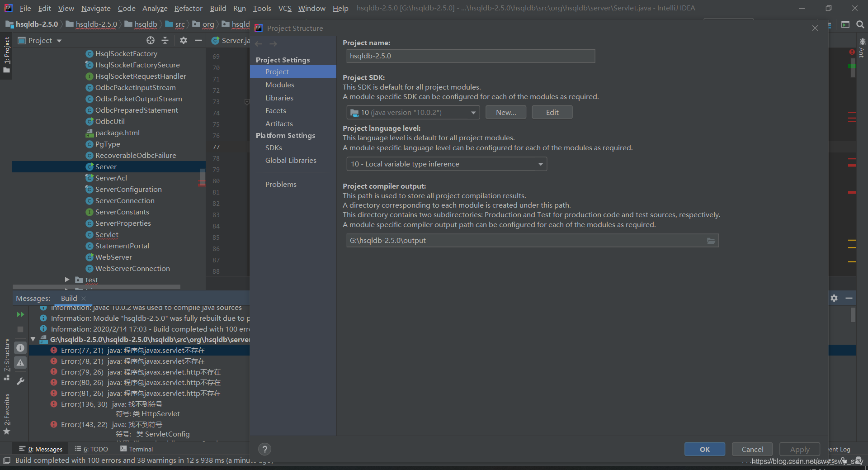Select the WebServer class in project tree

point(113,257)
